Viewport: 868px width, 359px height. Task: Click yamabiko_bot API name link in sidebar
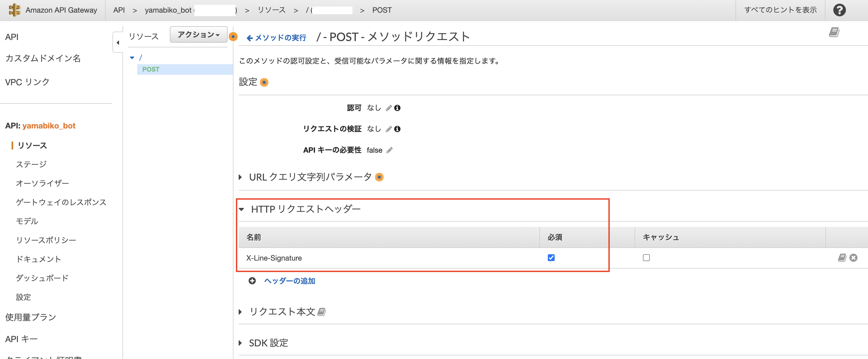click(49, 126)
